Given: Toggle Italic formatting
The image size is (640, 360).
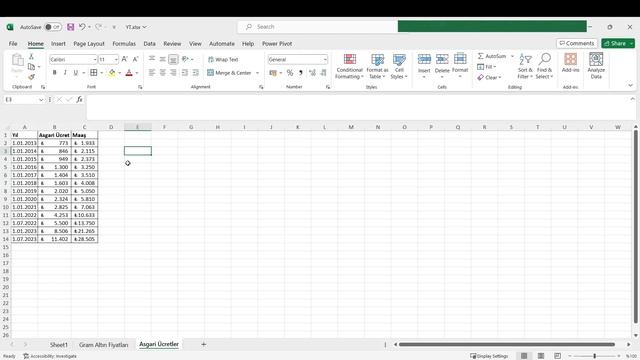Looking at the screenshot, I should (x=65, y=73).
